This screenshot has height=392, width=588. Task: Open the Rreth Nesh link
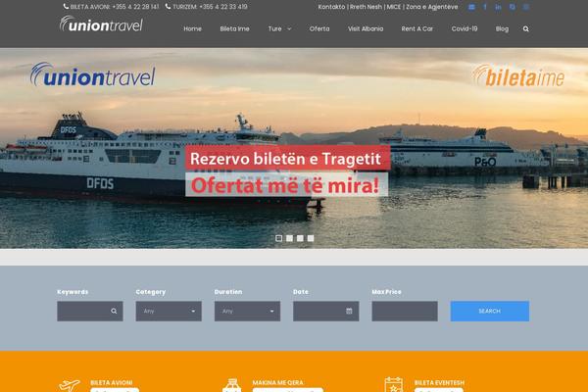pyautogui.click(x=366, y=7)
